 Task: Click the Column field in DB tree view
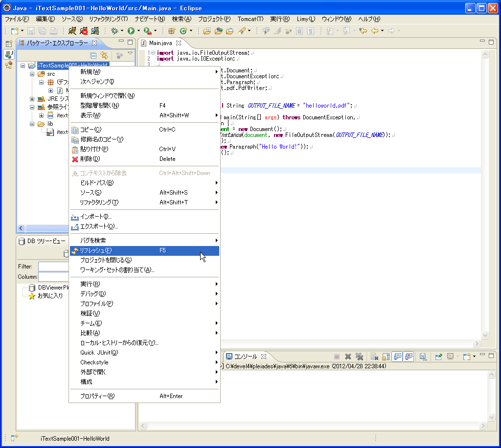coord(53,276)
